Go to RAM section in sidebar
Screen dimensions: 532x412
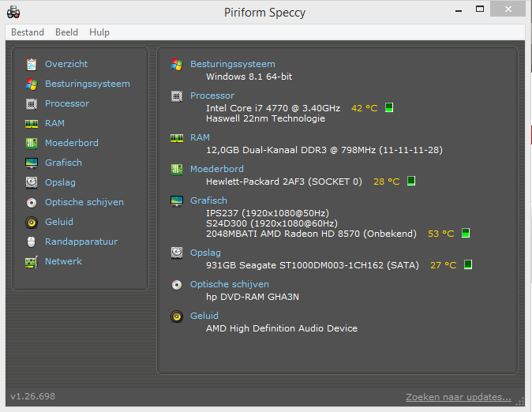(x=54, y=123)
